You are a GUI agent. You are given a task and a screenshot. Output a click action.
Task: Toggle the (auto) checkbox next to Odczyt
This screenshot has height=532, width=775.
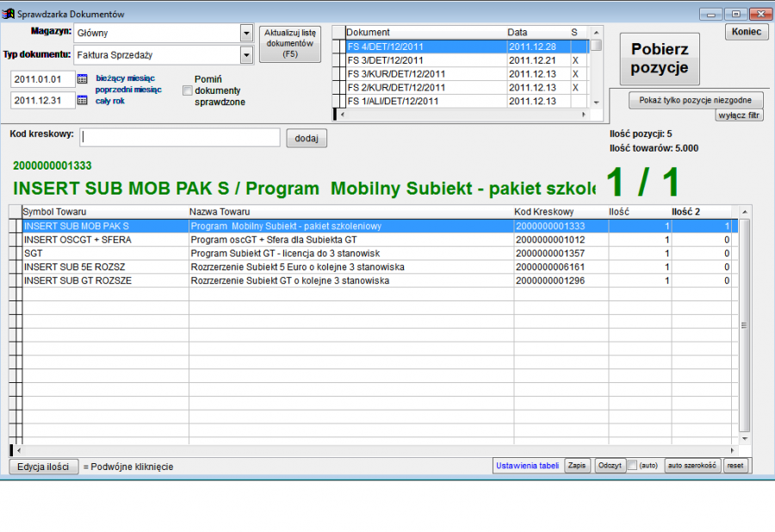[632, 466]
